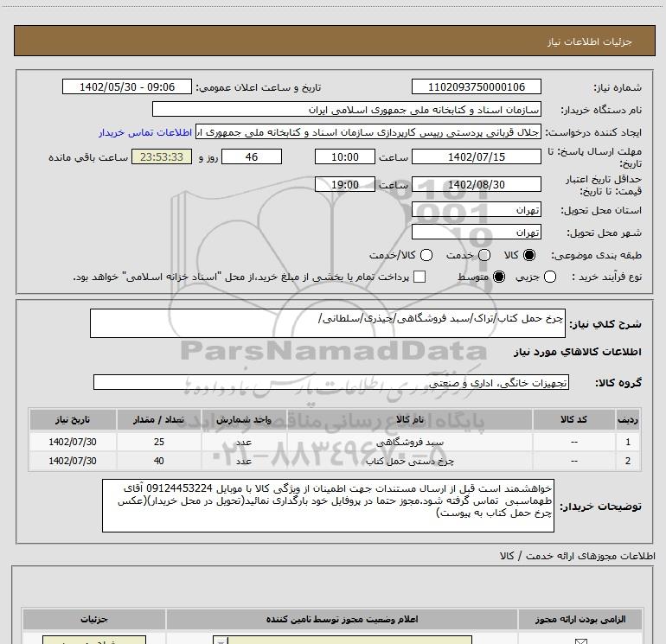Click the واحد شمارش column header
The image size is (666, 644).
(244, 419)
